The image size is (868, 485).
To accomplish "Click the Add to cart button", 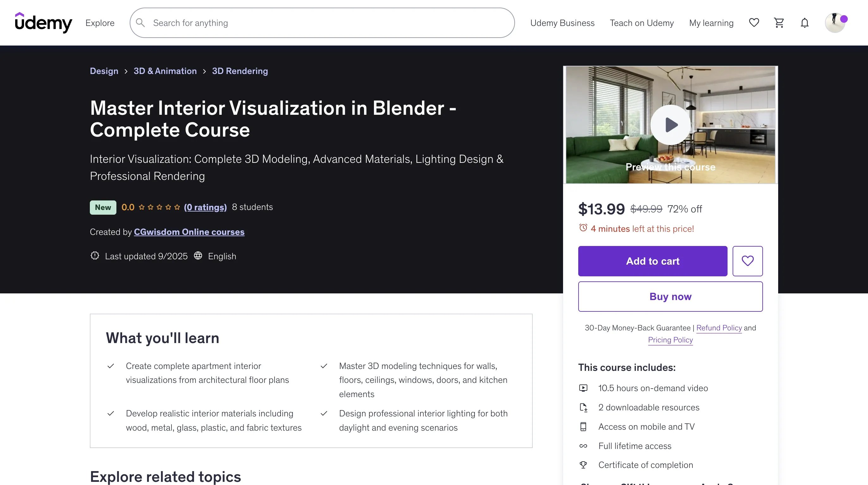I will point(652,261).
